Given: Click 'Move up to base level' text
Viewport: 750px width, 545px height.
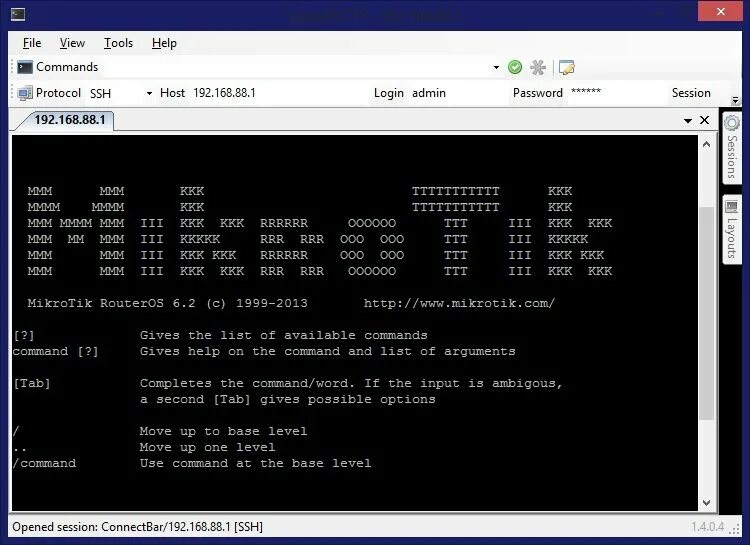Looking at the screenshot, I should tap(223, 431).
